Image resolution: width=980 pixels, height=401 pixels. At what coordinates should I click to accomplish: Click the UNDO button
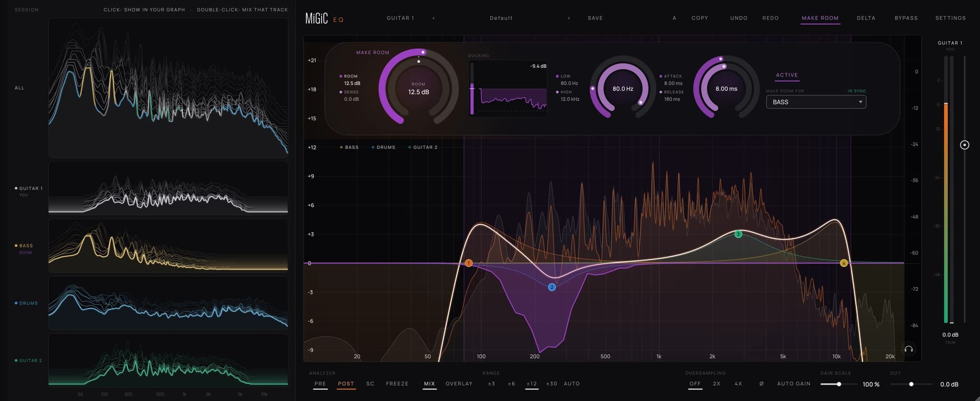(x=739, y=18)
